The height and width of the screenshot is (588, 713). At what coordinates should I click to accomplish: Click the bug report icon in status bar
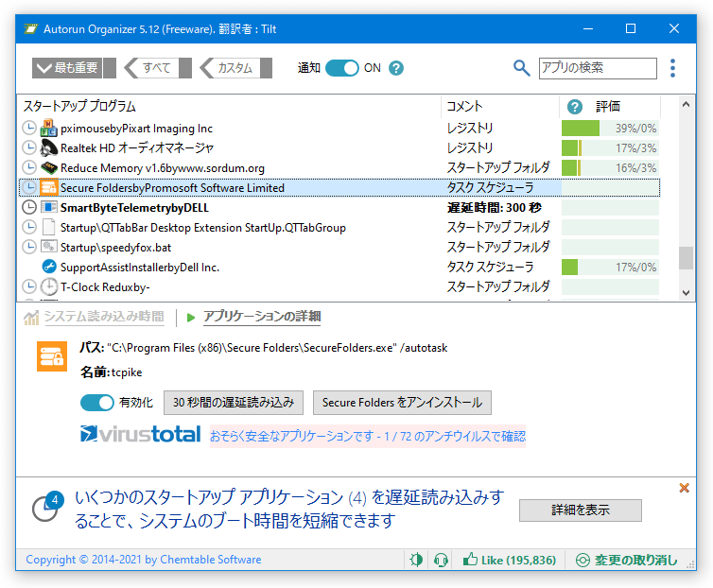416,560
